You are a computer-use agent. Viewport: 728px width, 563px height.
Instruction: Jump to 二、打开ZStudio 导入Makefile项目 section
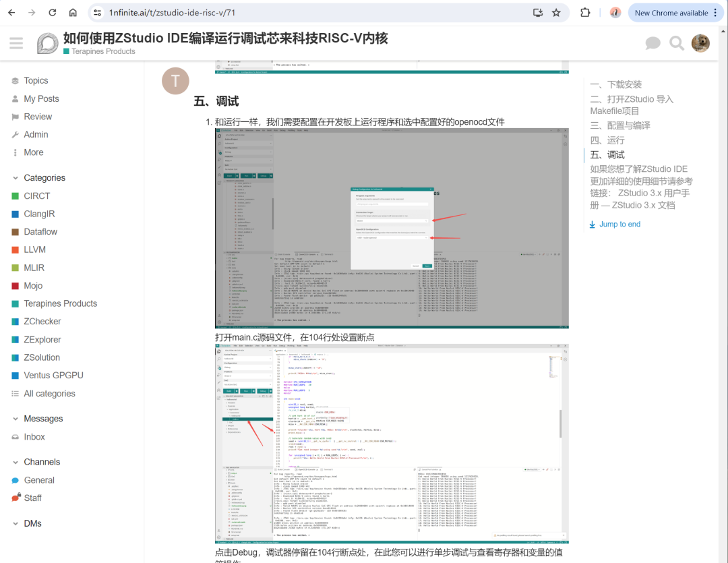coord(632,105)
